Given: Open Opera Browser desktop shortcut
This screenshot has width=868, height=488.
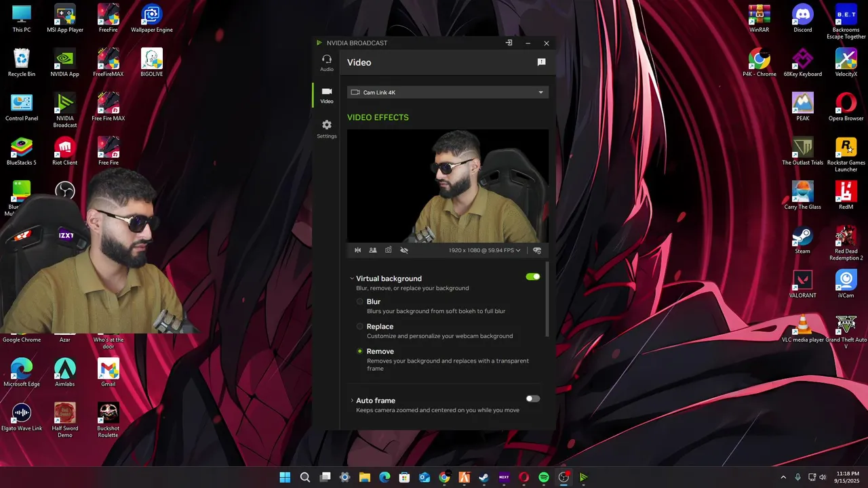Looking at the screenshot, I should pos(846,107).
